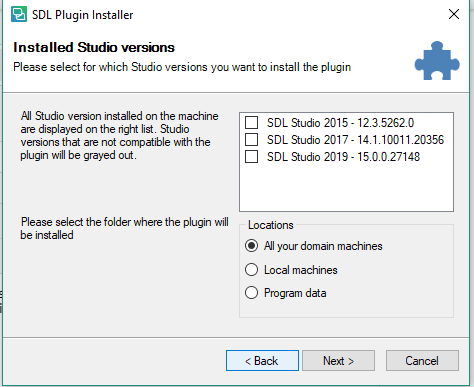The width and height of the screenshot is (474, 387).
Task: Click the Program data text label
Action: click(295, 293)
